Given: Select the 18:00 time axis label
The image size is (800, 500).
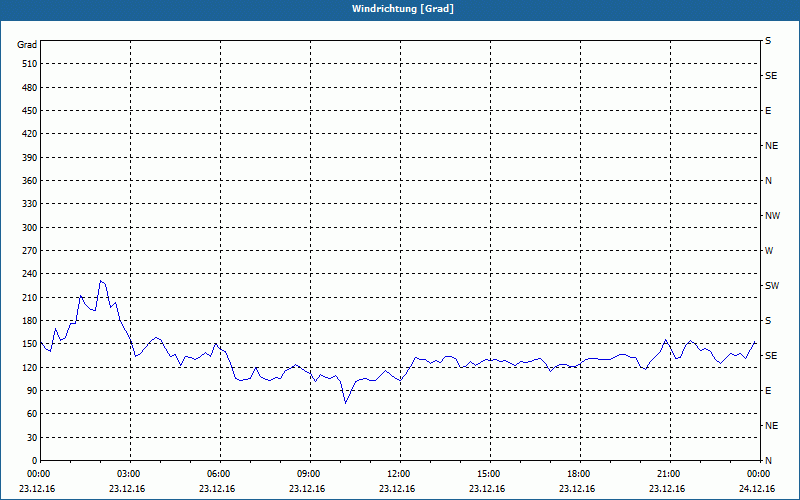Looking at the screenshot, I should pos(579,474).
